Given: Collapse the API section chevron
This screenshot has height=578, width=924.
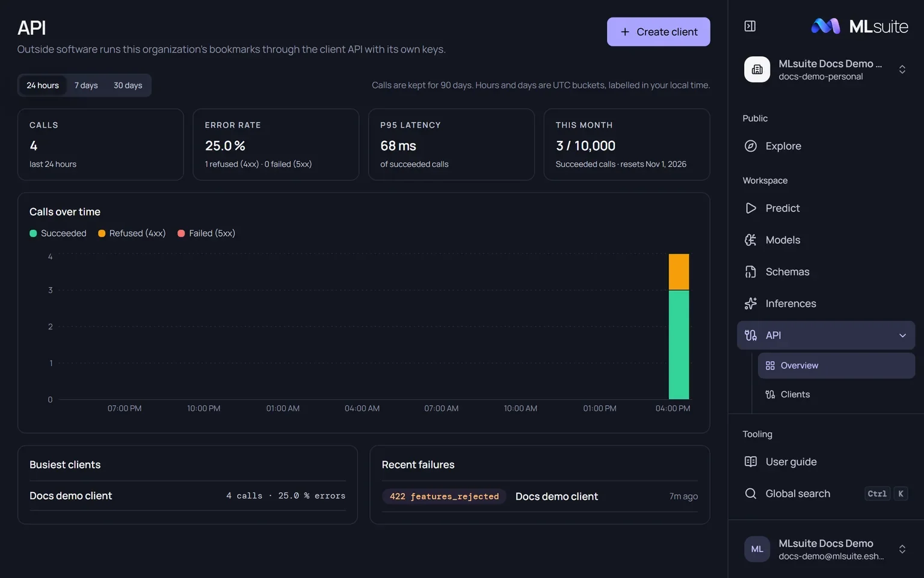Looking at the screenshot, I should coord(902,335).
